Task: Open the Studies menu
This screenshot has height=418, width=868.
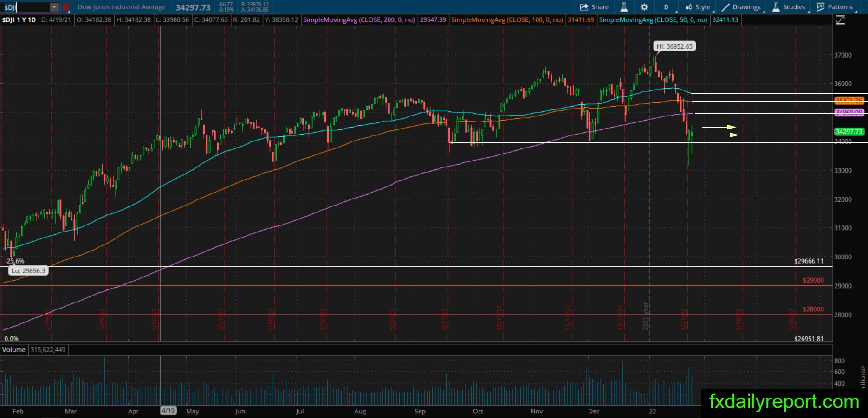Action: (789, 7)
